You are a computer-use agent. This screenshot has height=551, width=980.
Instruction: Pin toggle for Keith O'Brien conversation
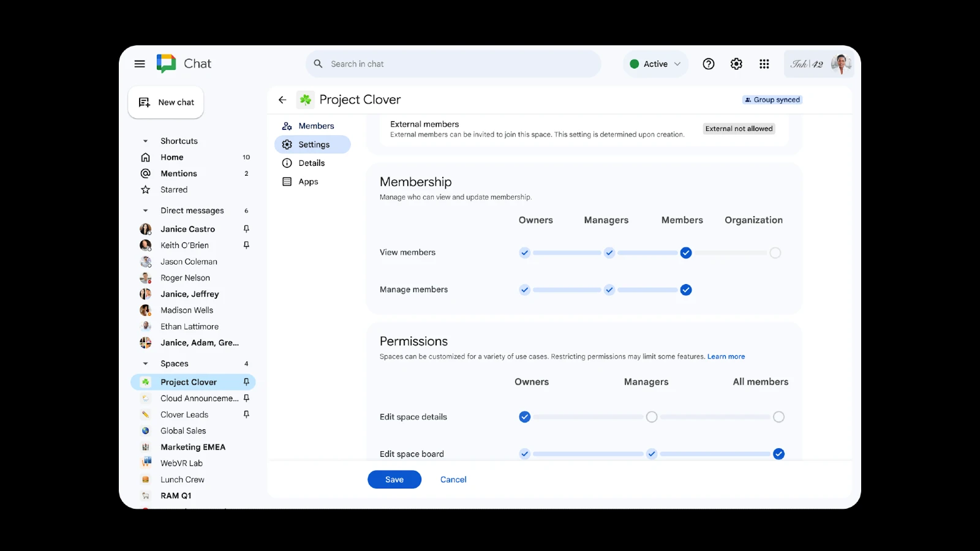point(246,245)
